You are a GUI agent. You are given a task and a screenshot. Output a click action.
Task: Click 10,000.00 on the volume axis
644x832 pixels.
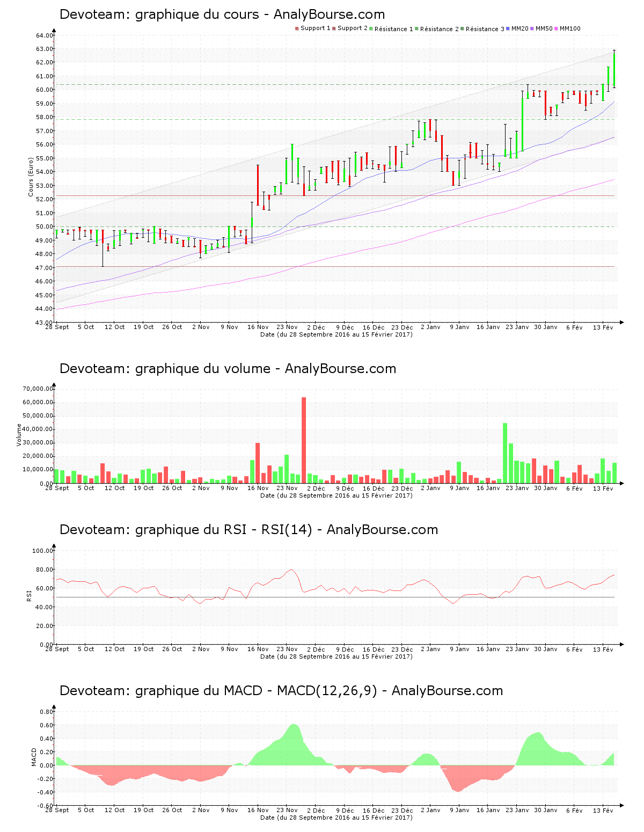click(38, 470)
